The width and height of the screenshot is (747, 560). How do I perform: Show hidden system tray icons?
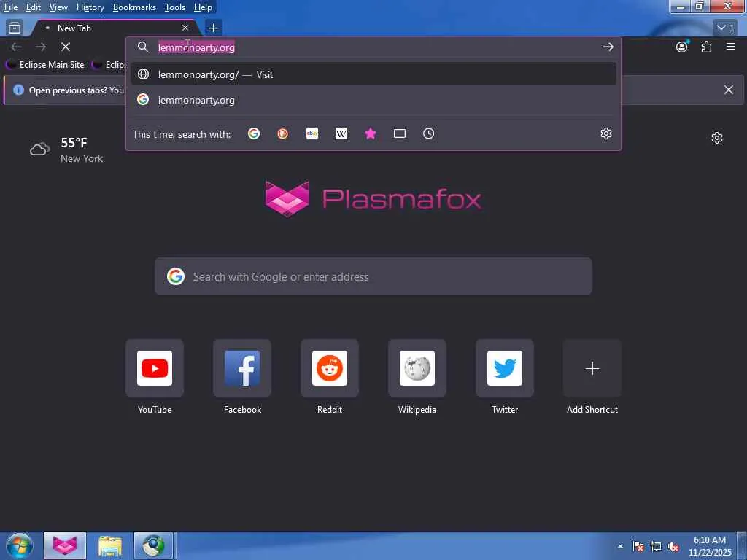pyautogui.click(x=620, y=546)
